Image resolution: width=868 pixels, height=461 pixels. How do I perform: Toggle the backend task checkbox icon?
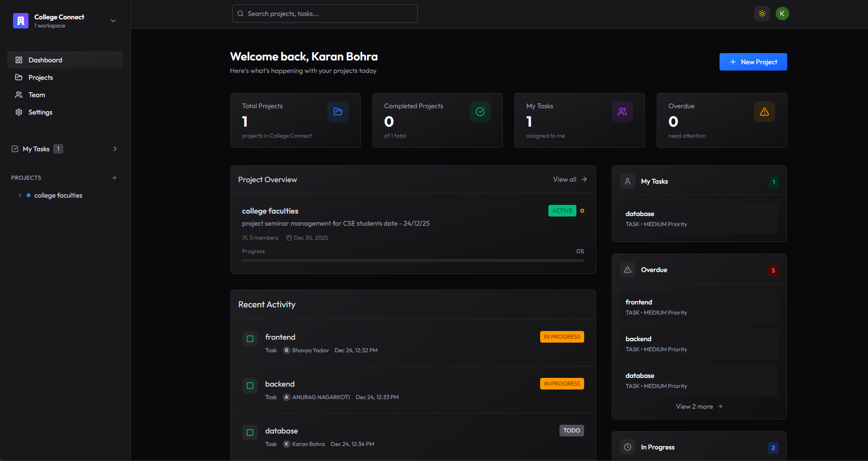point(250,386)
